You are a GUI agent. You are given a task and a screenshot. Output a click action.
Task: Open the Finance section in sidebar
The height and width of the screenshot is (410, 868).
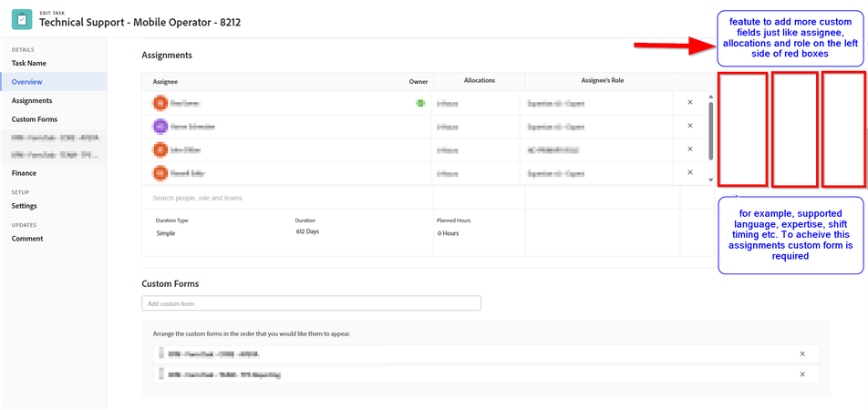25,173
